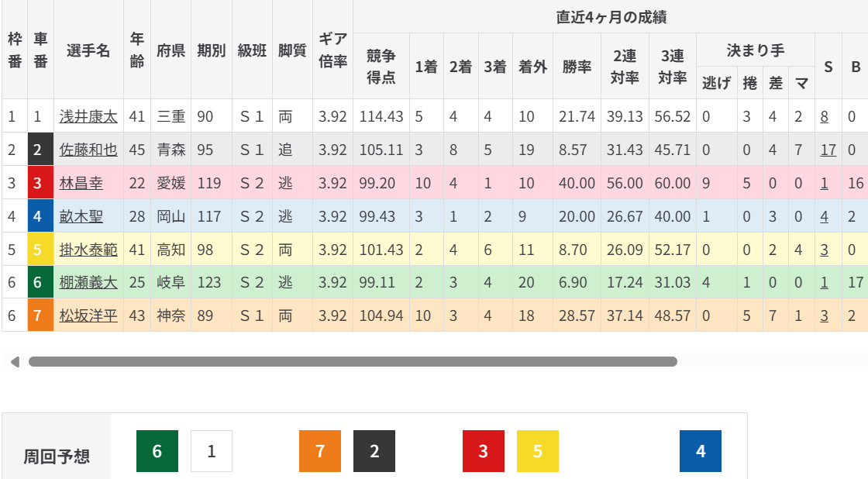Open rider 佐藤和也 profile link

[88, 150]
